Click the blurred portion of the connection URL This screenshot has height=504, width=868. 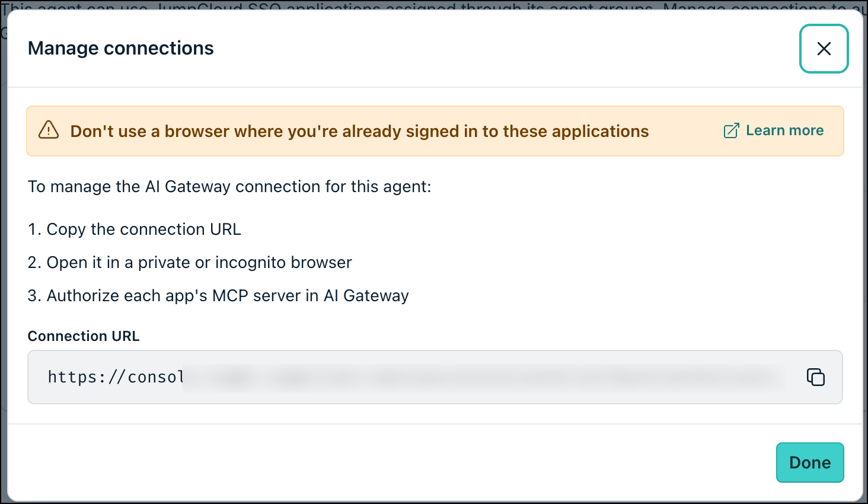[x=483, y=377]
